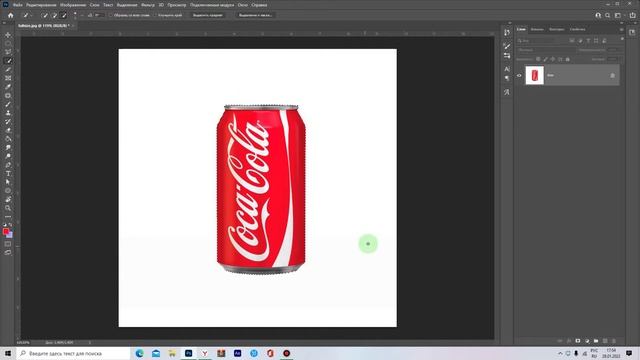
Task: Open After Effects from taskbar
Action: pyautogui.click(x=238, y=353)
